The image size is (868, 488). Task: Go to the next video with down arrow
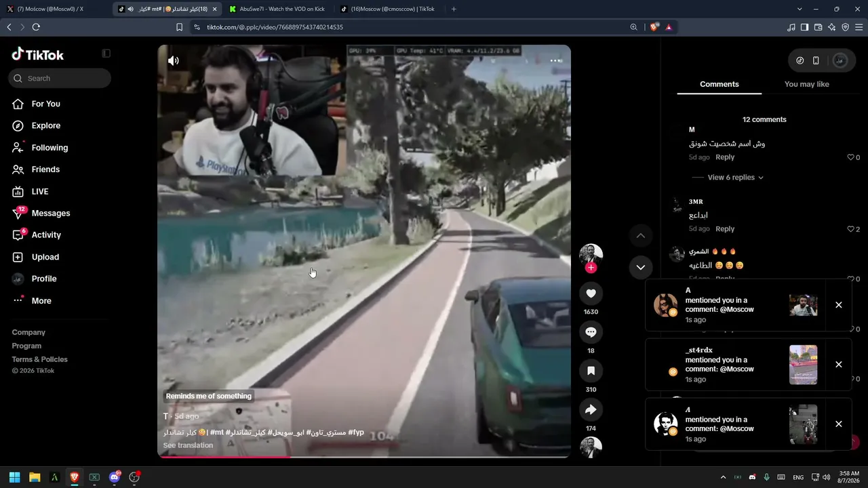click(641, 267)
